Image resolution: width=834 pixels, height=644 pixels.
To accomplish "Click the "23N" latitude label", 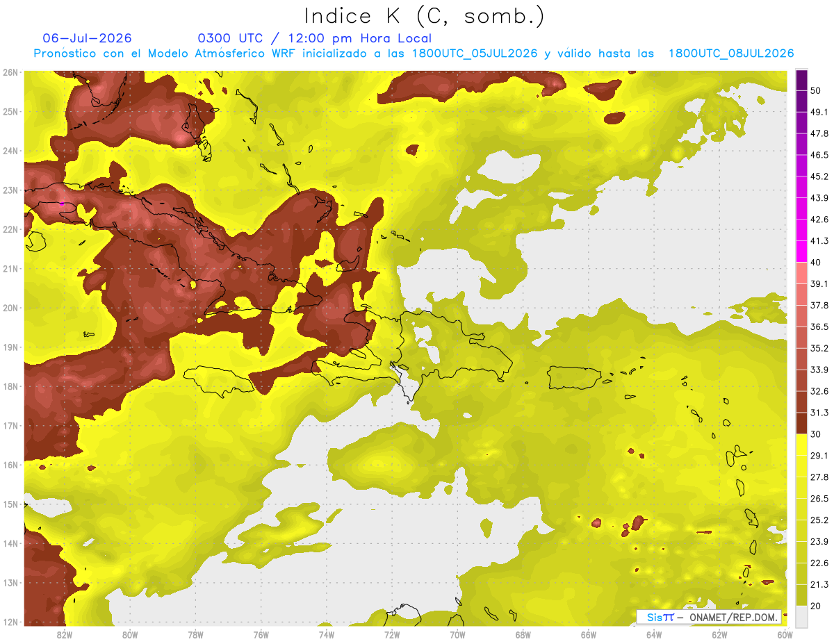I will (x=10, y=190).
